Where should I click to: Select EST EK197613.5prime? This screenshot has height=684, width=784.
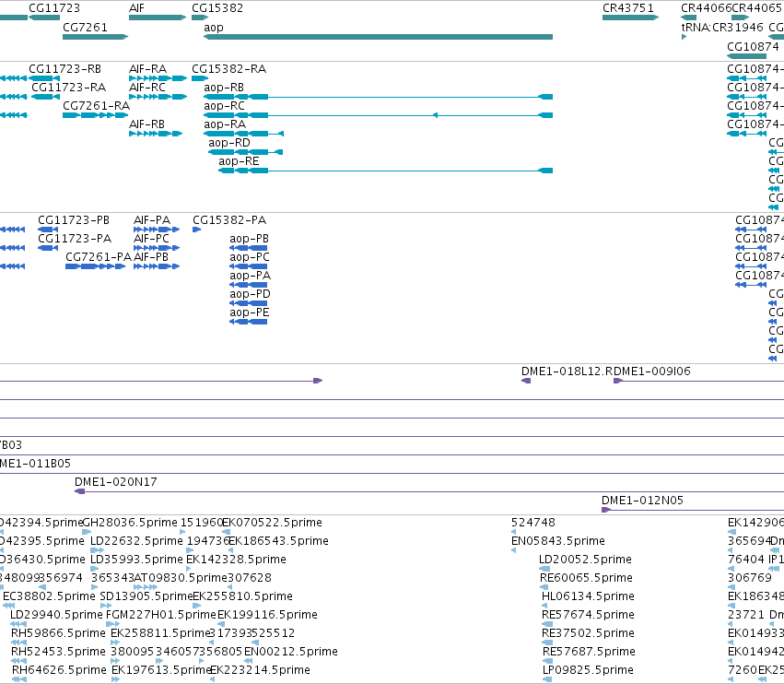tap(115, 679)
